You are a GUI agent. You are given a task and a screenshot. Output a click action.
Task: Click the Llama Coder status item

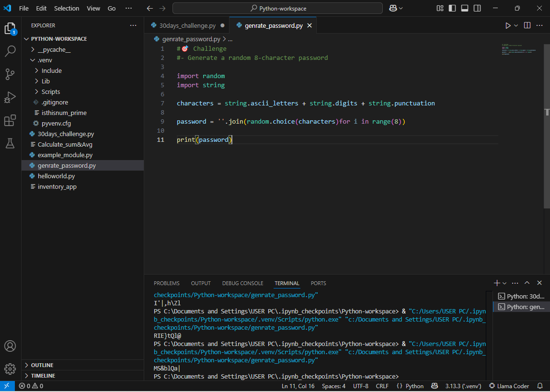click(x=509, y=386)
